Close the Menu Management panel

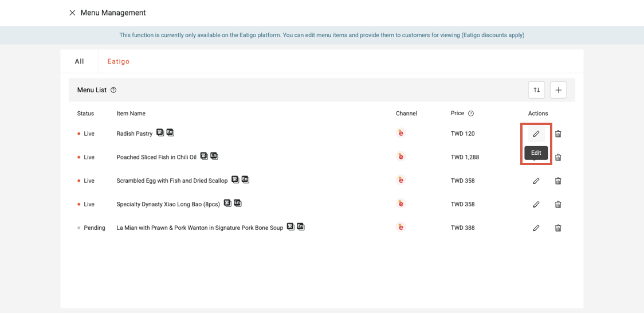(x=72, y=13)
